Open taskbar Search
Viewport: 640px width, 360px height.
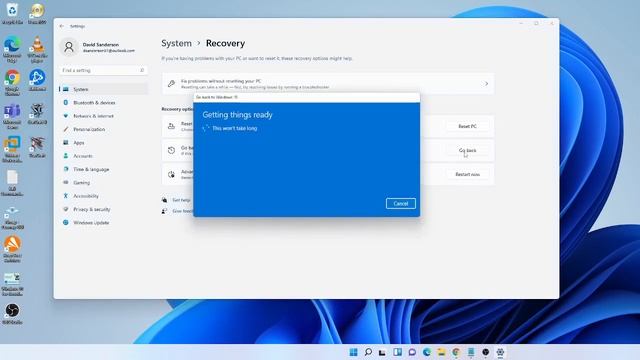coord(368,352)
